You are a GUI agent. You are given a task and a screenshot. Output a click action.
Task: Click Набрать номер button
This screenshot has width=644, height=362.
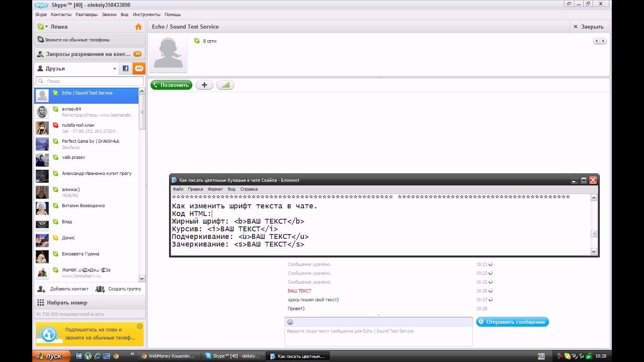click(90, 303)
